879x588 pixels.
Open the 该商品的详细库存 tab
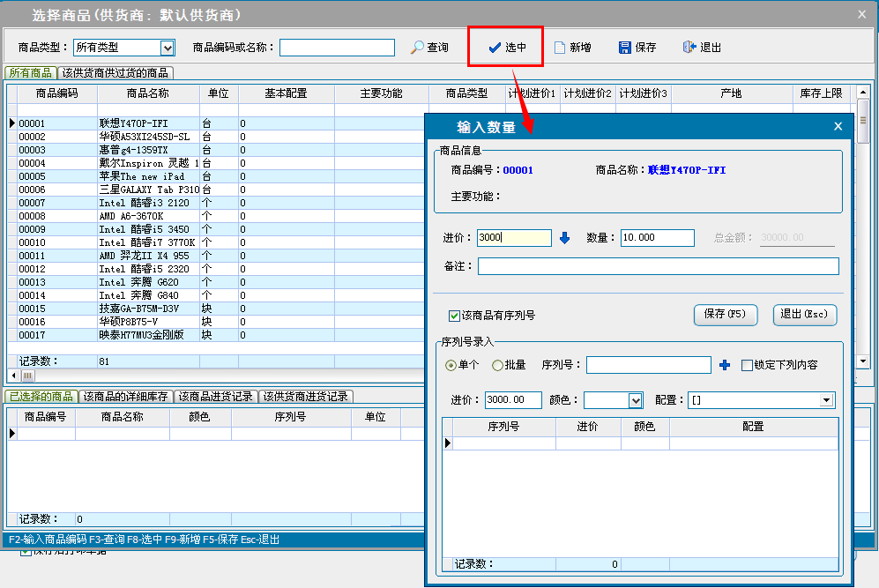pos(125,397)
